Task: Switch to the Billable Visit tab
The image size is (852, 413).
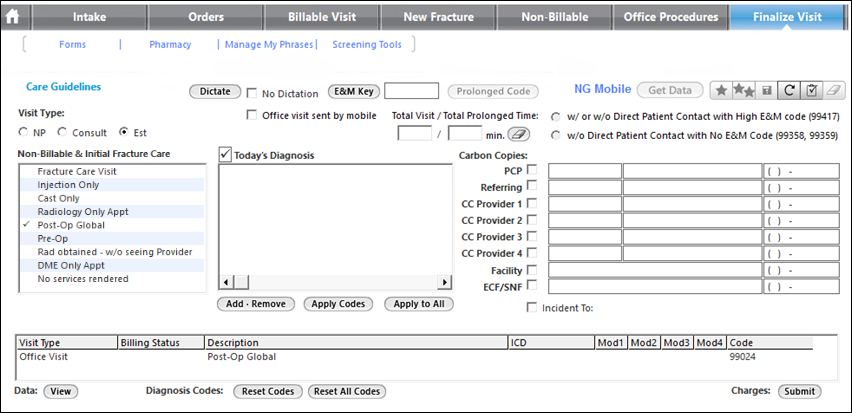Action: 322,17
